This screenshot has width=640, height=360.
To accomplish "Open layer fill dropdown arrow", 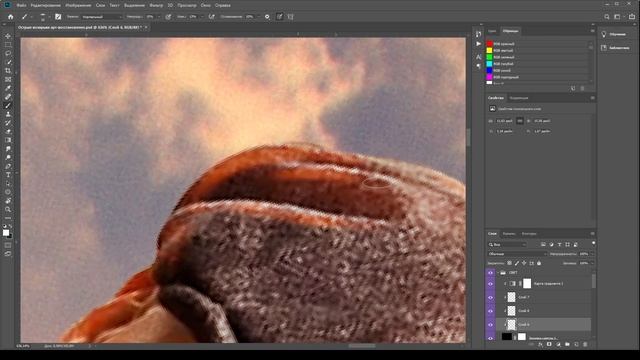I will pyautogui.click(x=591, y=263).
